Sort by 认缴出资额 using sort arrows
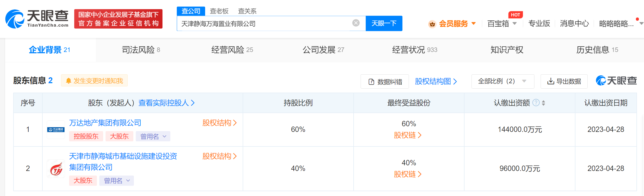 pos(543,103)
